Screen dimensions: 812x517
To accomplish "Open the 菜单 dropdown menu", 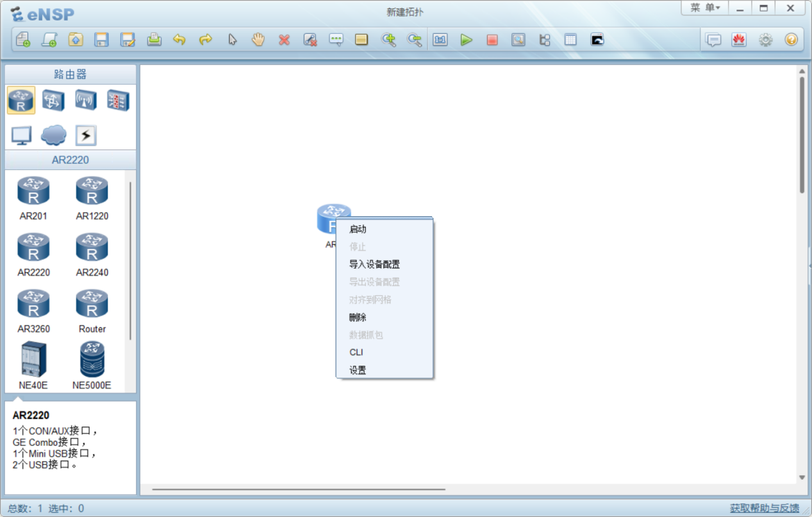I will coord(705,8).
